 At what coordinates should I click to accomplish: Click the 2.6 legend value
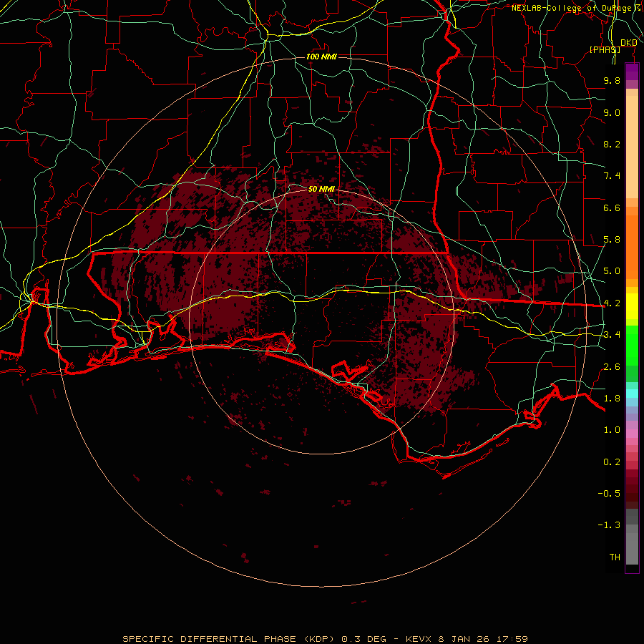(612, 367)
